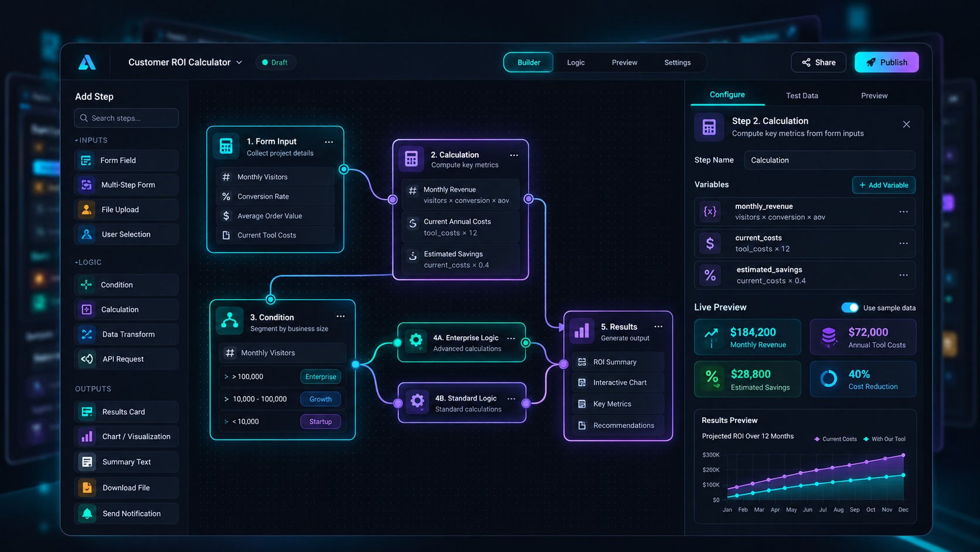Click the 40% Cost Reduction card
The height and width of the screenshot is (552, 980).
[863, 379]
